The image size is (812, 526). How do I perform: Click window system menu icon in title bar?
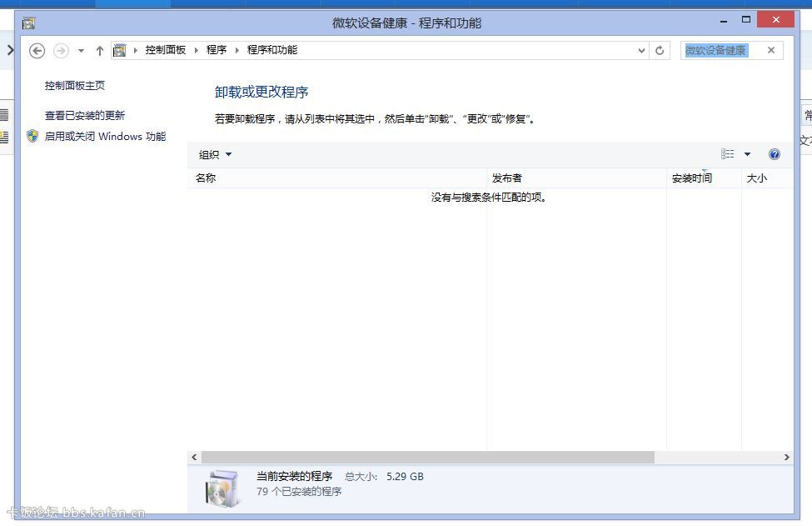pyautogui.click(x=28, y=23)
